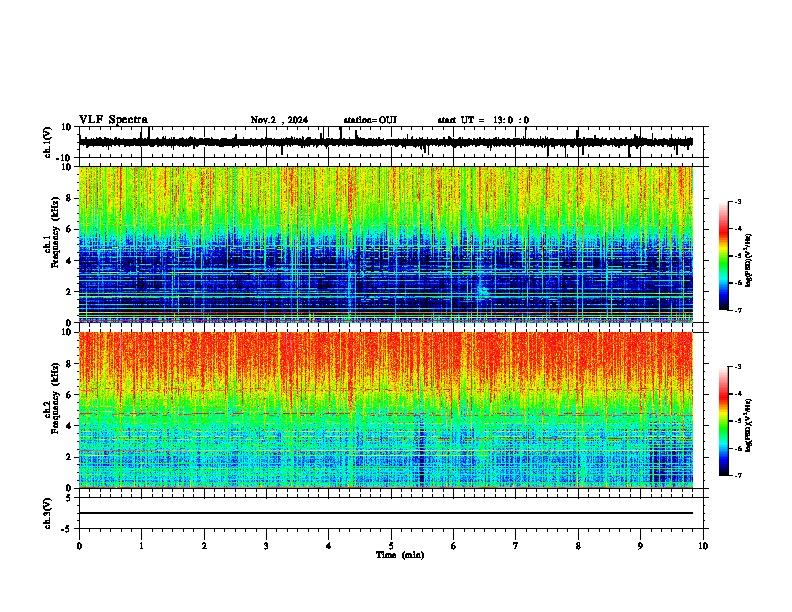Click tick label '1' on time axis
792x612 pixels.
click(x=141, y=546)
